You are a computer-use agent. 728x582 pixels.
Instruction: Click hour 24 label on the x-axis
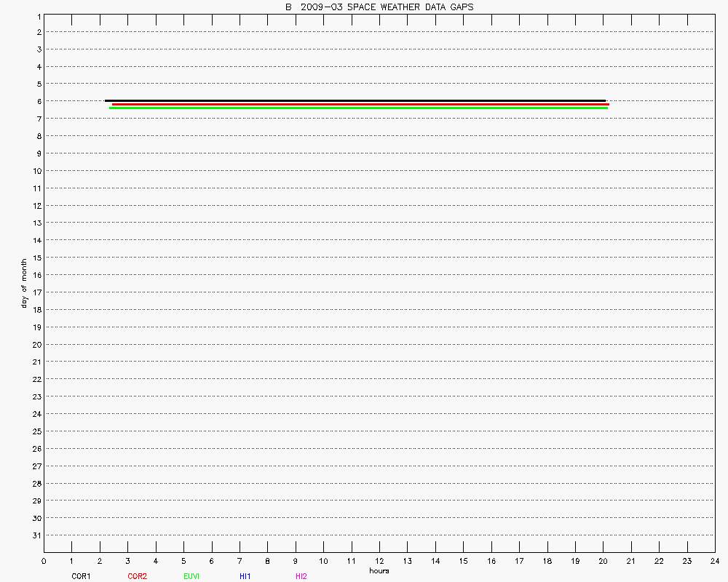[714, 561]
